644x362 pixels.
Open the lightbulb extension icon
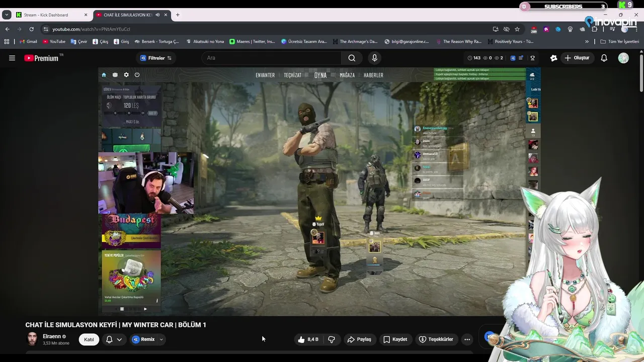pos(570,29)
